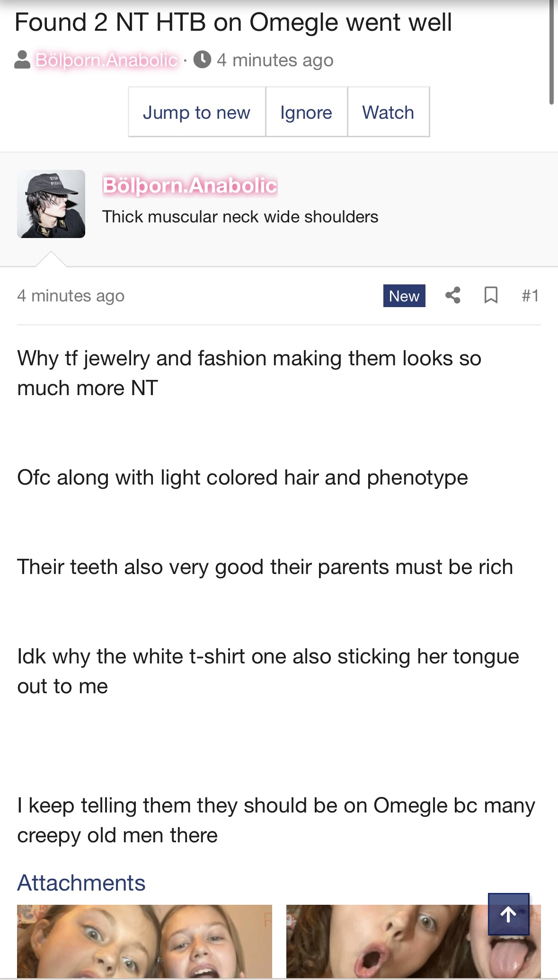This screenshot has height=980, width=558.
Task: Watch this thread using the Watch button
Action: (x=388, y=112)
